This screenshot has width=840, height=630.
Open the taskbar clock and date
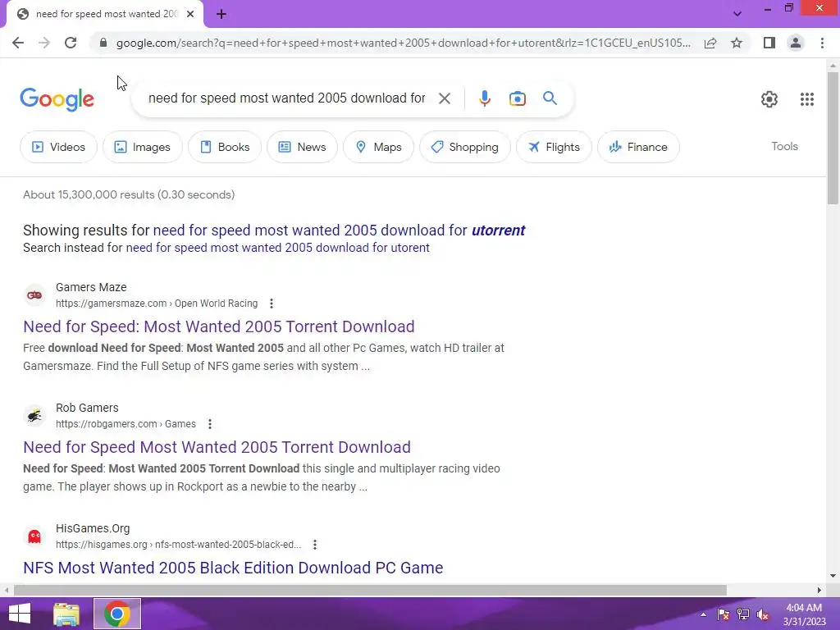[x=804, y=614]
